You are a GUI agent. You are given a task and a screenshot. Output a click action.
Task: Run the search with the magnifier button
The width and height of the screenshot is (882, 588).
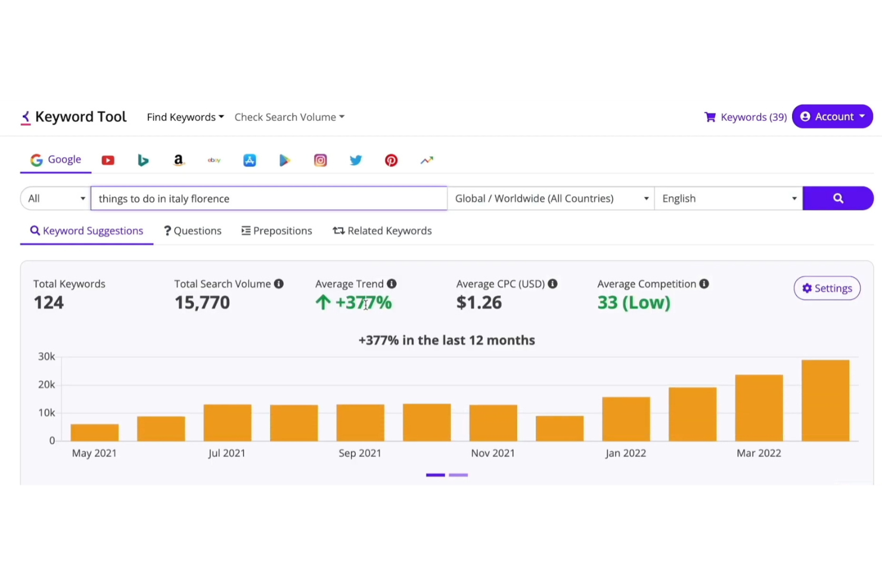(x=838, y=198)
